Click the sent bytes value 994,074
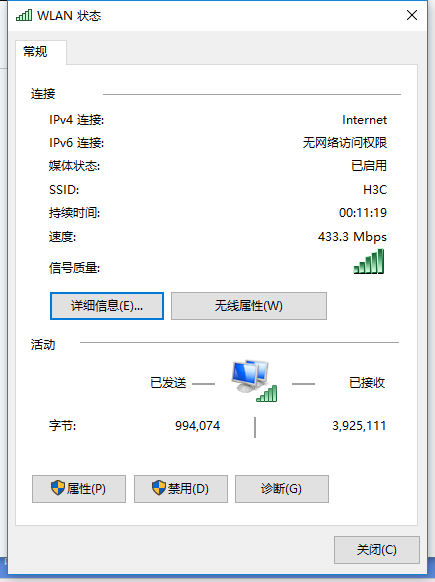Viewport: 435px width, 582px height. [197, 425]
